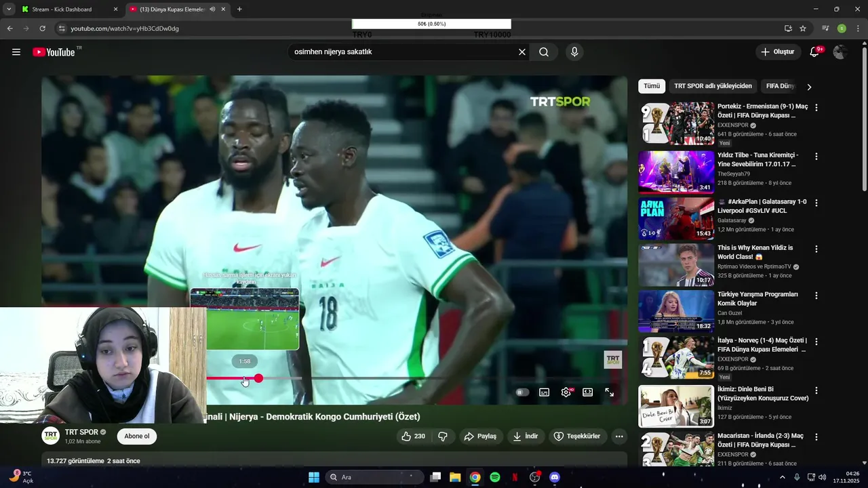Image resolution: width=868 pixels, height=488 pixels.
Task: Open options for İkimiz Dinle Beni Bi video
Action: [816, 391]
